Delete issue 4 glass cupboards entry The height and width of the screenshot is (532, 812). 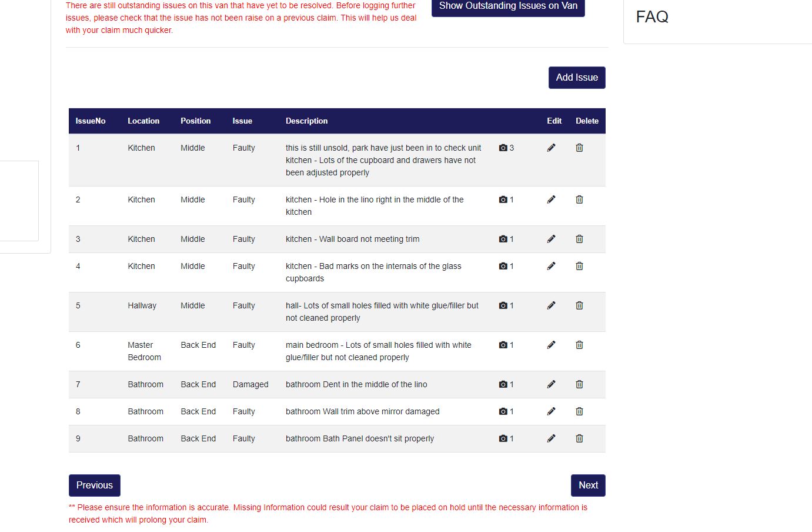[x=579, y=266]
